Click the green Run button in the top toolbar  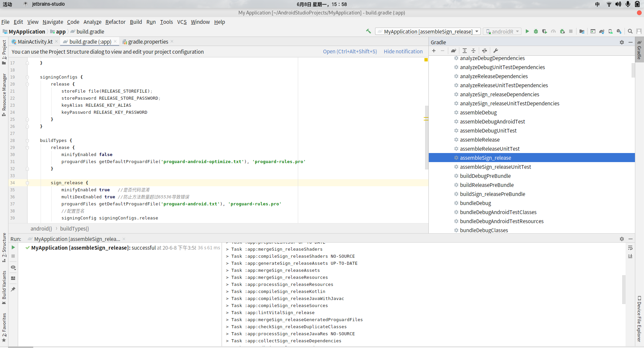pyautogui.click(x=527, y=31)
